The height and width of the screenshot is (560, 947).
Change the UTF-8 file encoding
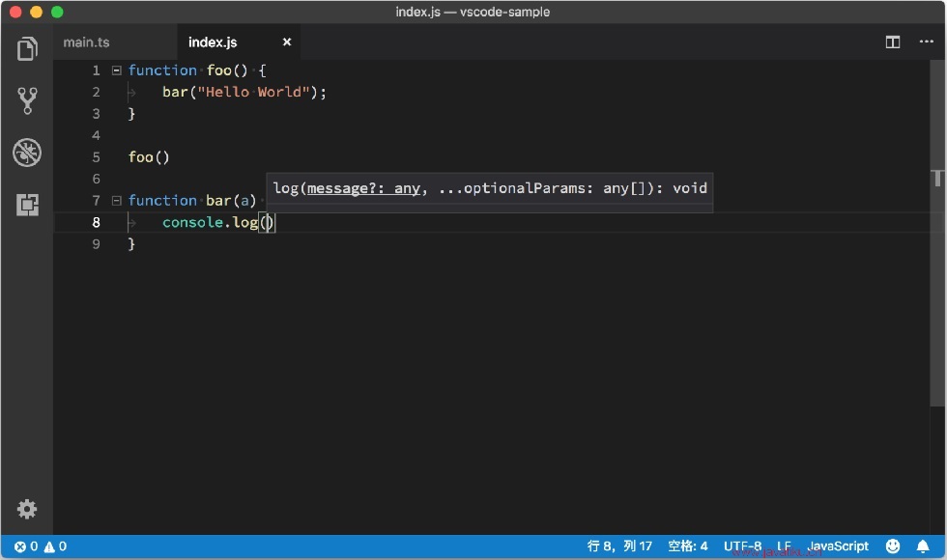pyautogui.click(x=742, y=546)
